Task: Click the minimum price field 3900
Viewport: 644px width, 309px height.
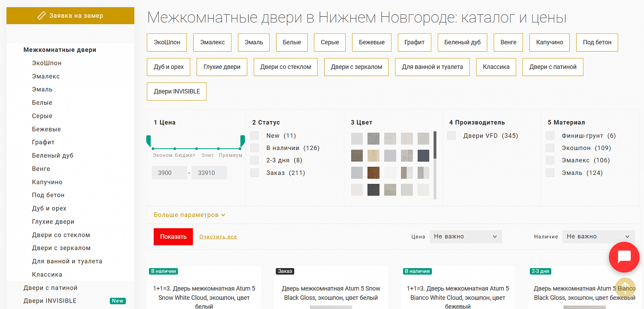Action: [x=169, y=173]
